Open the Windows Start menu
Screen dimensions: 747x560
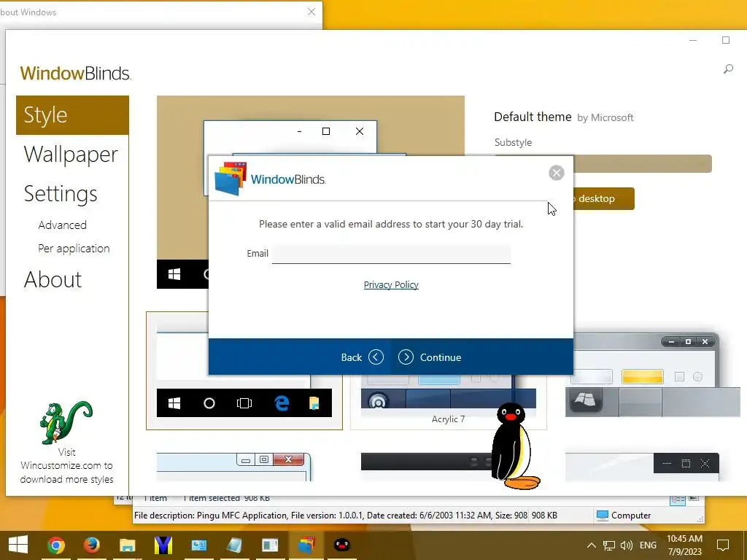(x=18, y=545)
